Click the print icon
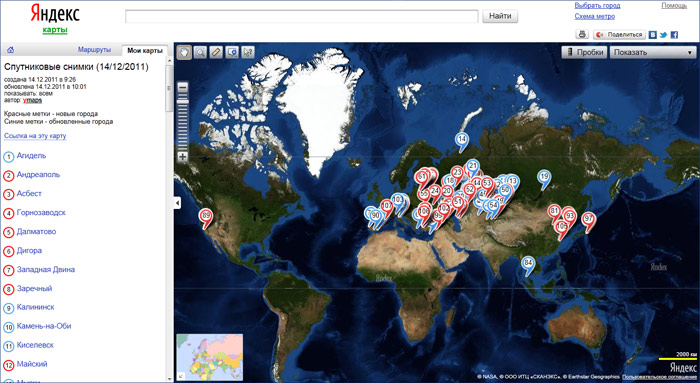This screenshot has width=700, height=383. point(582,34)
